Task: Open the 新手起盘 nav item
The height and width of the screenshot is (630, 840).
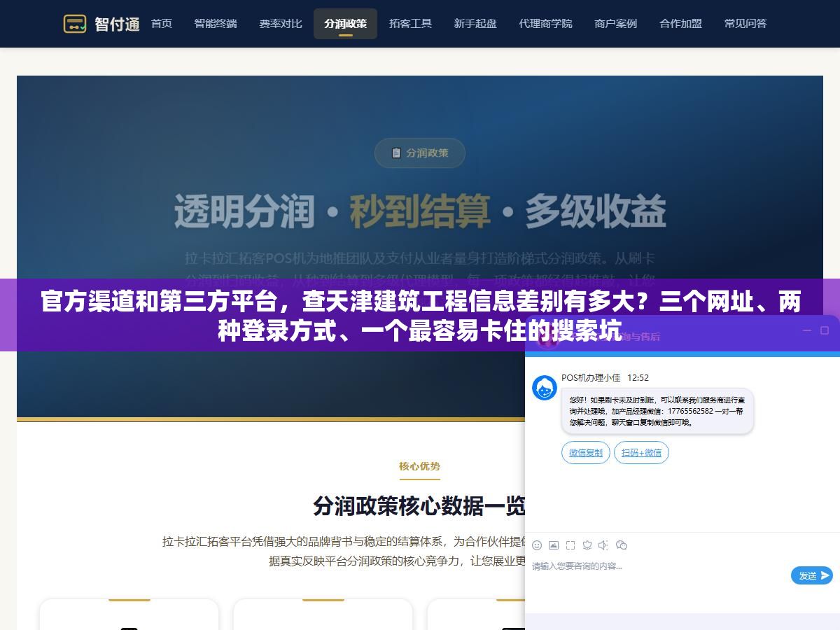Action: [475, 24]
